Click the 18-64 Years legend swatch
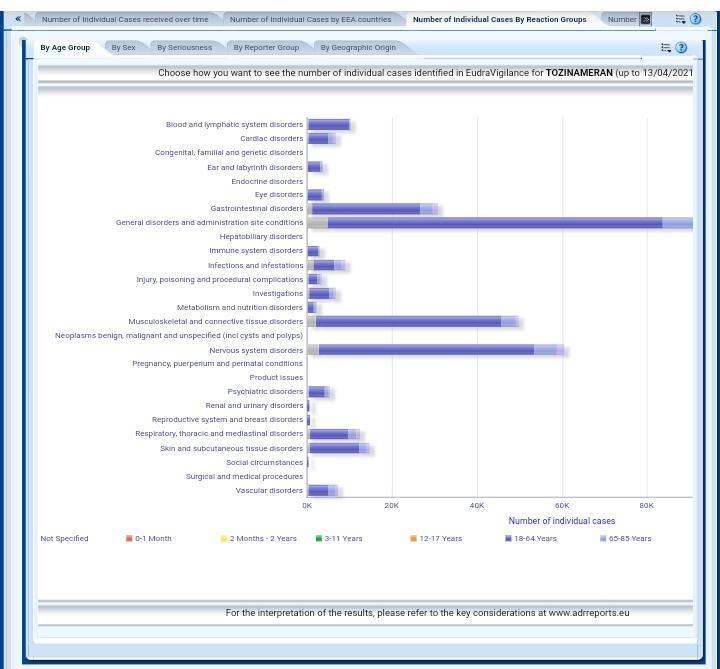 [508, 539]
